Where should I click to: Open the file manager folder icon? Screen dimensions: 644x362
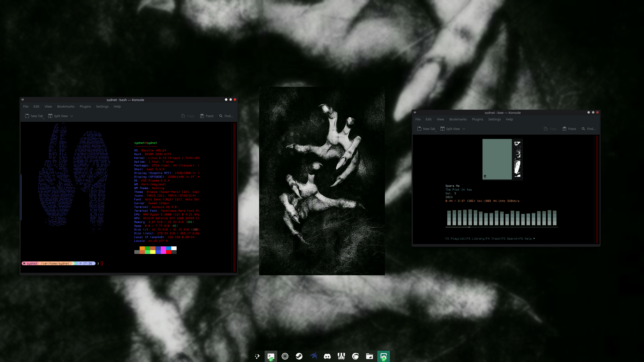coord(370,356)
